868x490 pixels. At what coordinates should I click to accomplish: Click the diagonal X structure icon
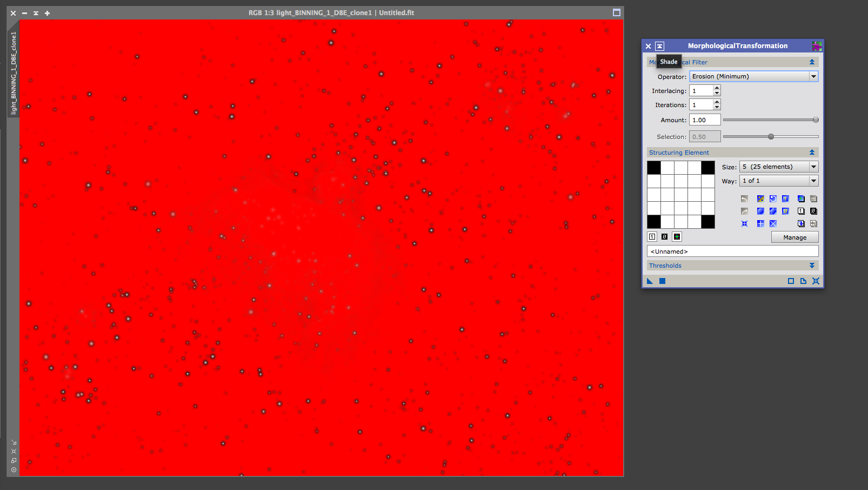(x=773, y=223)
